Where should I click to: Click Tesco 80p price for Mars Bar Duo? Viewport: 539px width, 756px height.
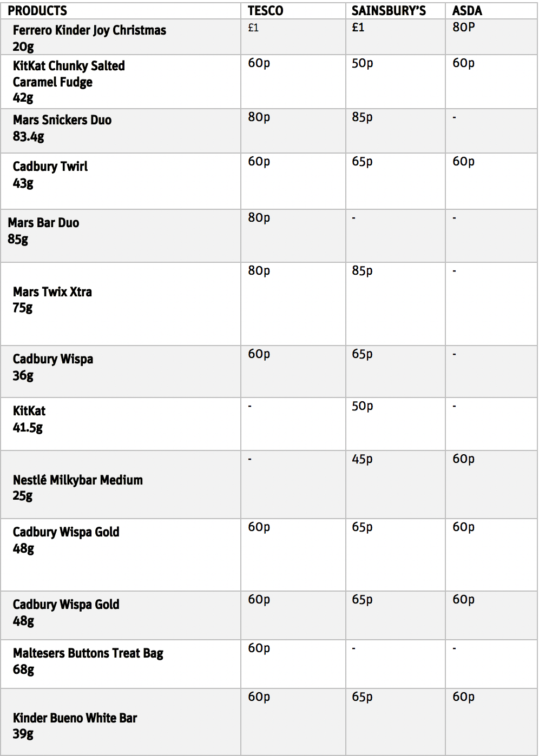[x=259, y=218]
